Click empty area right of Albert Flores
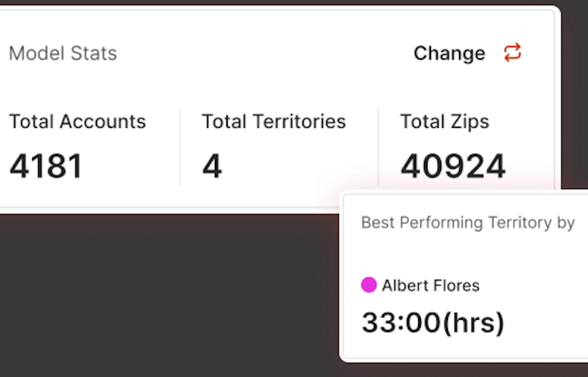This screenshot has width=588, height=377. 532,285
